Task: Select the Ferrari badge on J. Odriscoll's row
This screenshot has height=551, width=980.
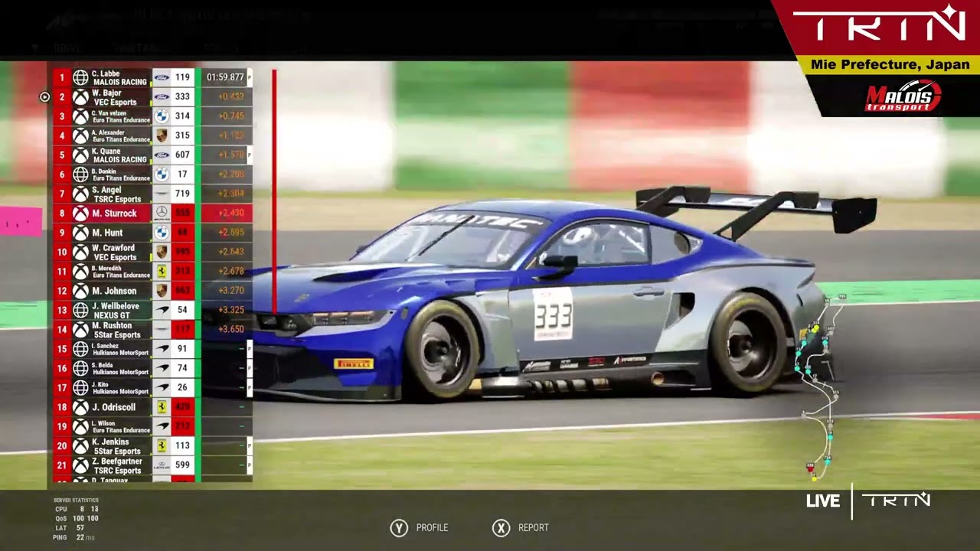Action: pyautogui.click(x=162, y=407)
